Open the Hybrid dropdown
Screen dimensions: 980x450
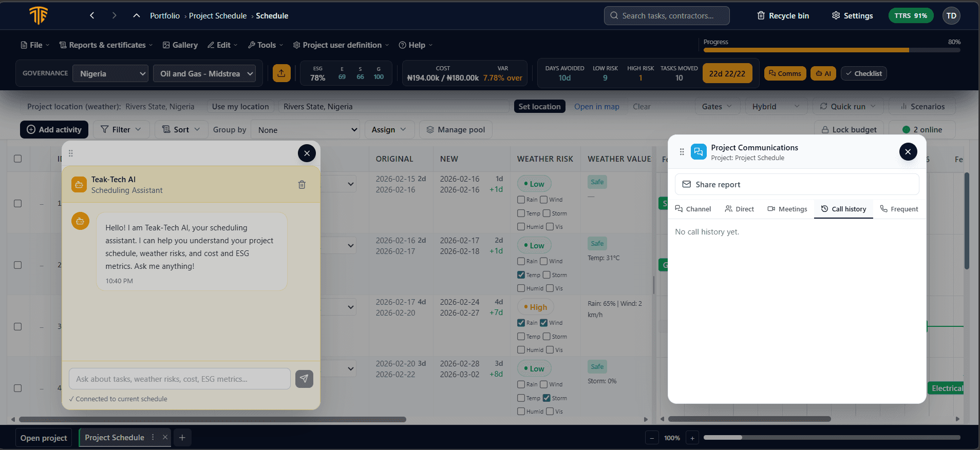[776, 106]
